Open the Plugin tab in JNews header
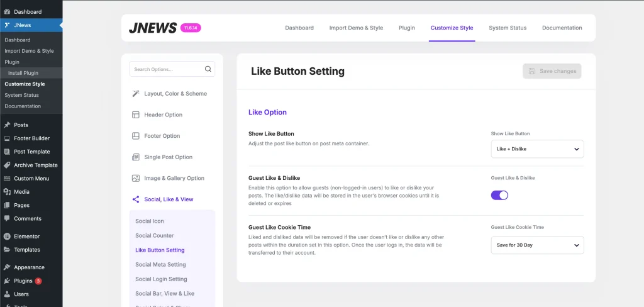Image resolution: width=644 pixels, height=307 pixels. pyautogui.click(x=407, y=28)
